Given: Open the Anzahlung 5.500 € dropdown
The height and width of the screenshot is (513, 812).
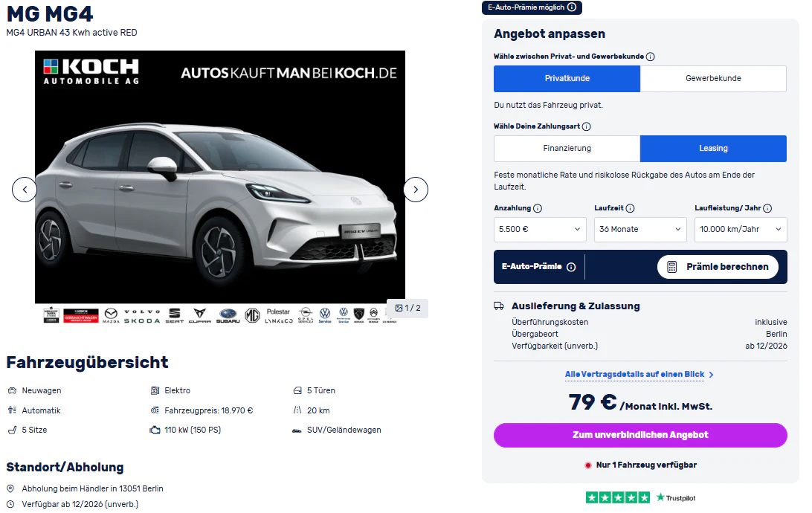Looking at the screenshot, I should pos(540,229).
